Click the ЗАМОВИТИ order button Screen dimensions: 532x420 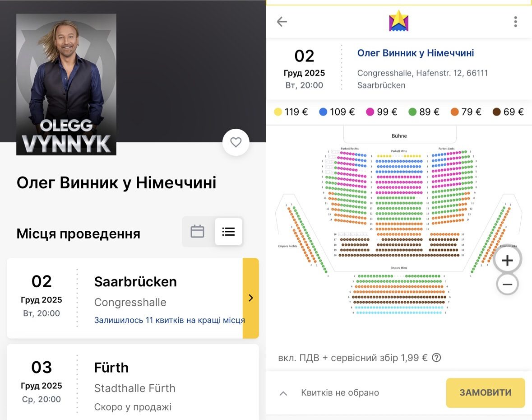pyautogui.click(x=485, y=393)
